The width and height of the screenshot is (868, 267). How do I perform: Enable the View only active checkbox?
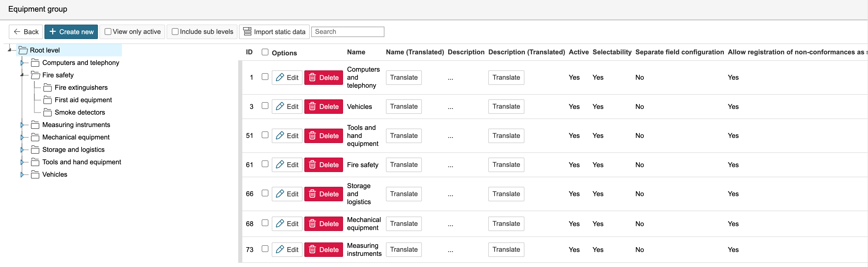[x=108, y=32]
